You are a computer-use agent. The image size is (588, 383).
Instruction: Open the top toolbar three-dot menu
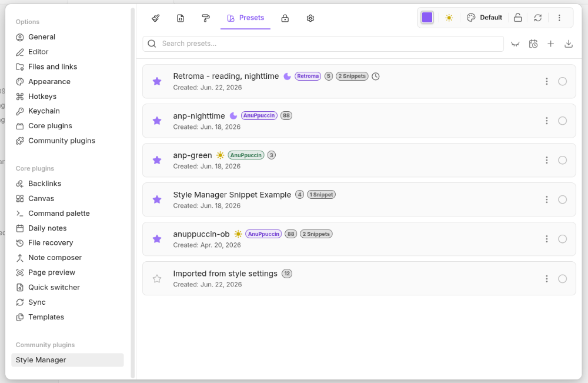click(x=559, y=18)
